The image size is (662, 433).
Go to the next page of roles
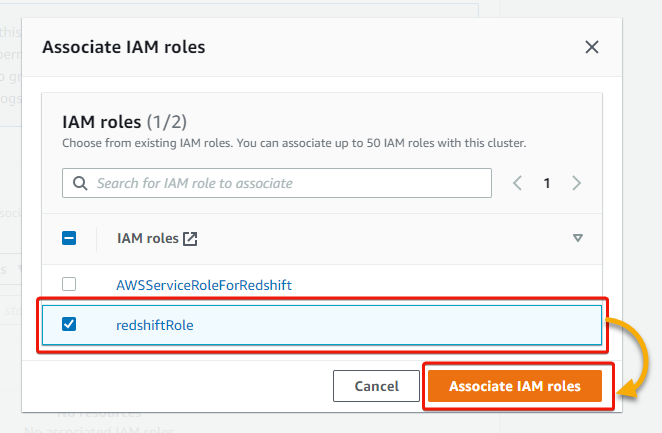point(577,183)
